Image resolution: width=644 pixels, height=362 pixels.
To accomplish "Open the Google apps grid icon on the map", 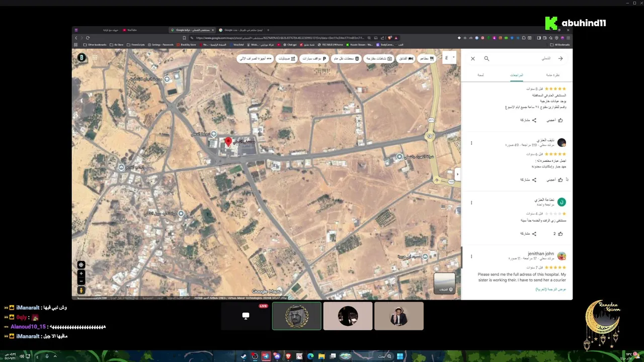I will [x=95, y=58].
